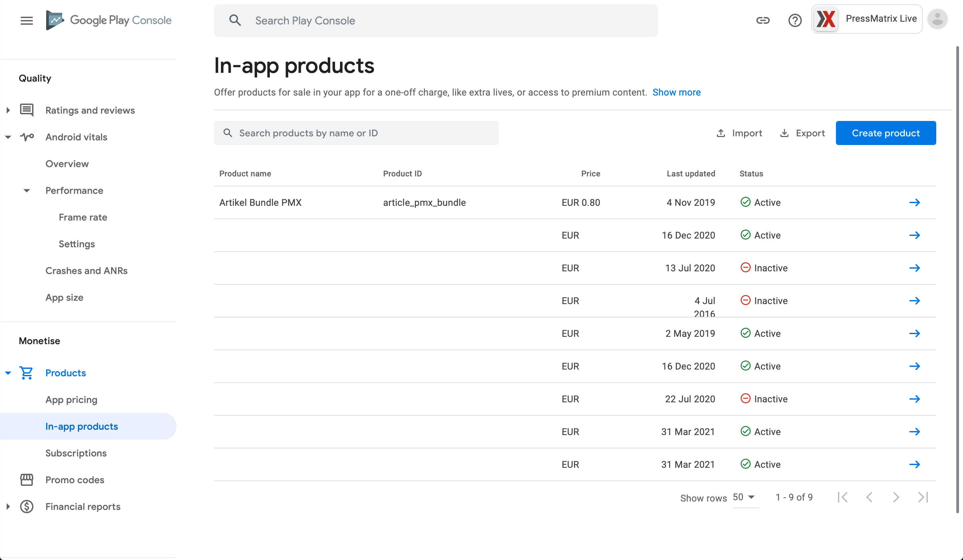
Task: Click the Product name column header
Action: point(245,173)
